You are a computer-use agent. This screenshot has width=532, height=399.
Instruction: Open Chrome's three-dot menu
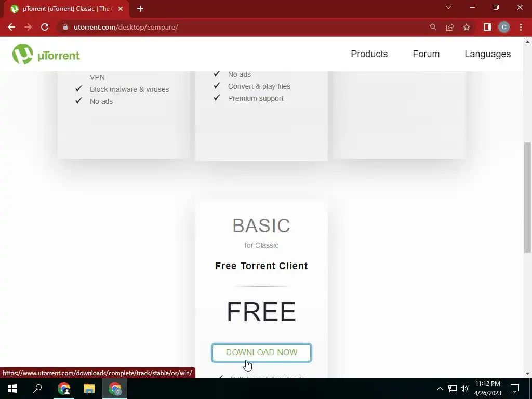coord(521,27)
